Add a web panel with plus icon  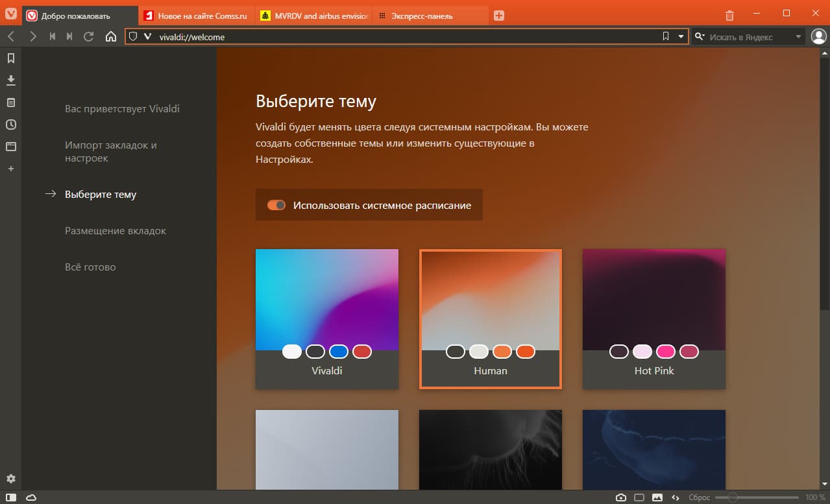coord(10,169)
